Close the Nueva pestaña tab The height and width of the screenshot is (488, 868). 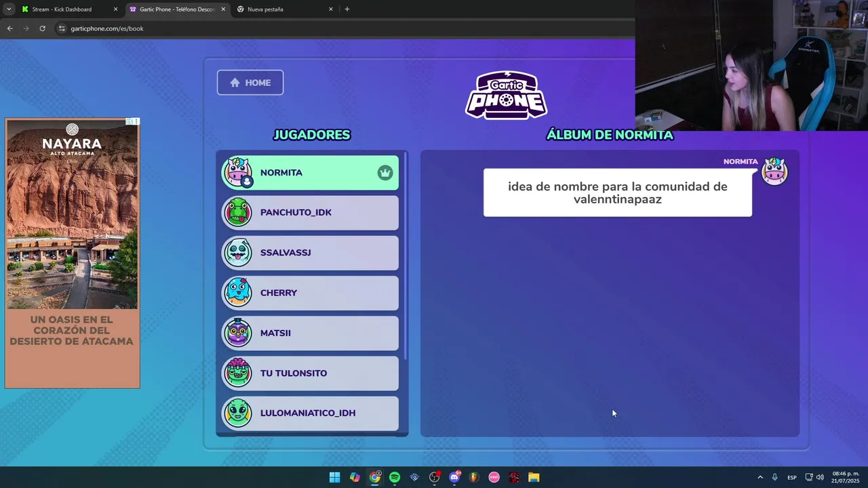point(331,9)
